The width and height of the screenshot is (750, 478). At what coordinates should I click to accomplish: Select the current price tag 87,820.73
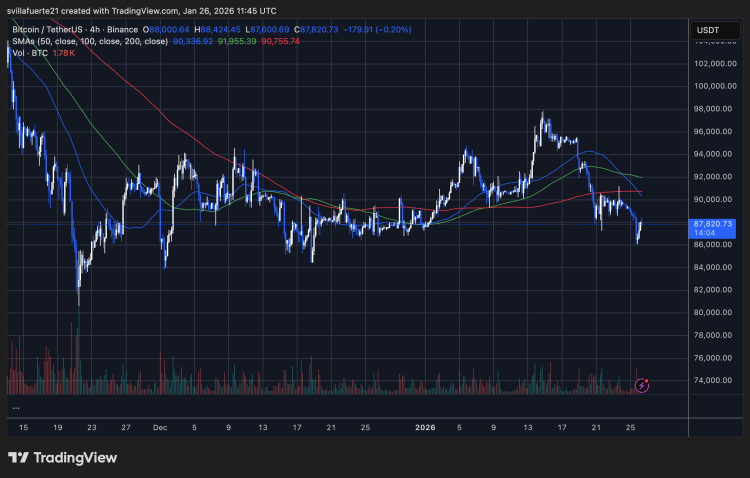point(712,229)
